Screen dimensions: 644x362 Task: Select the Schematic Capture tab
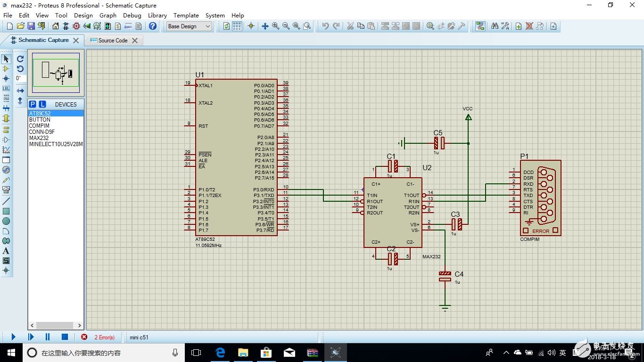tap(43, 40)
